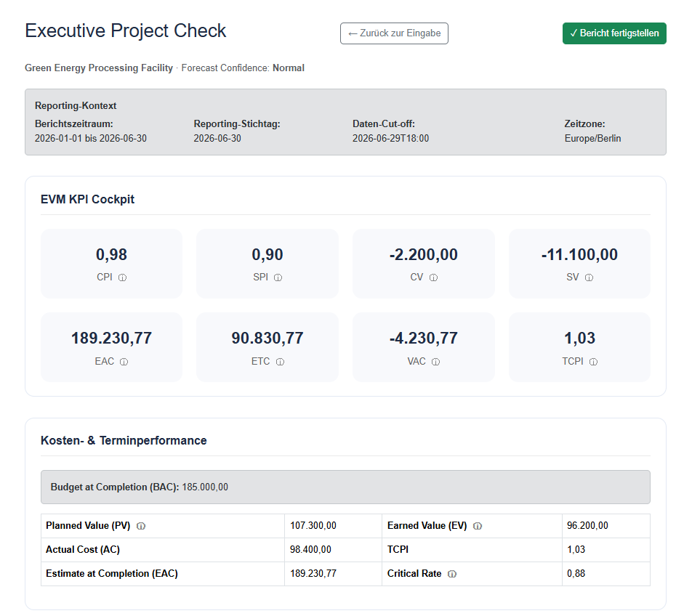Select the CPI 0,98 KPI card
The image size is (684, 616).
(x=112, y=264)
